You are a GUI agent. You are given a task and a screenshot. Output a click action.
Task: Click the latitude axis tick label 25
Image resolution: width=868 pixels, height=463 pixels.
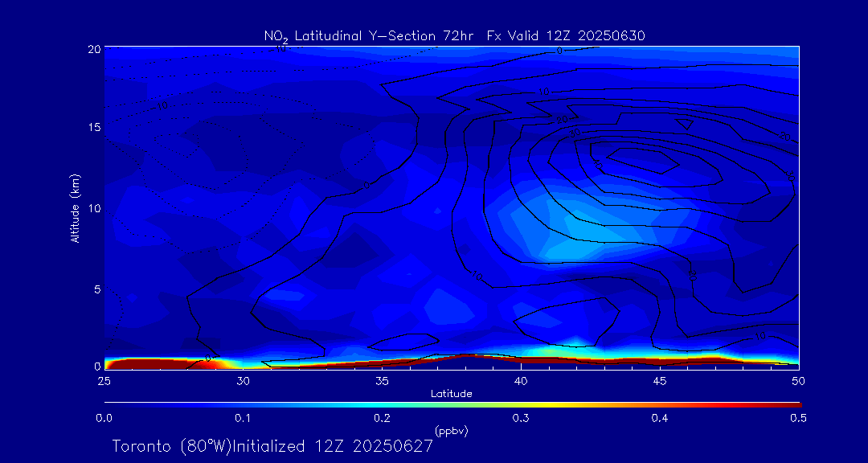point(104,380)
